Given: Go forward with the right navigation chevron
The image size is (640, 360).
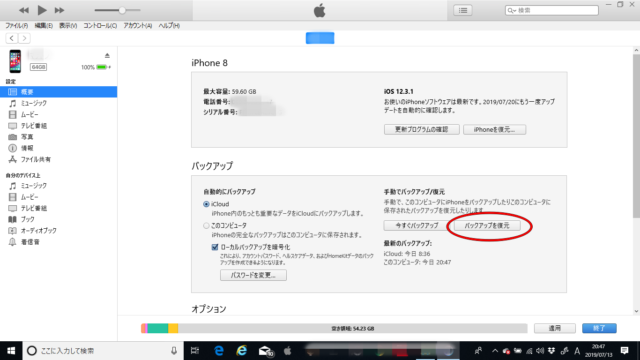Looking at the screenshot, I should (24, 38).
